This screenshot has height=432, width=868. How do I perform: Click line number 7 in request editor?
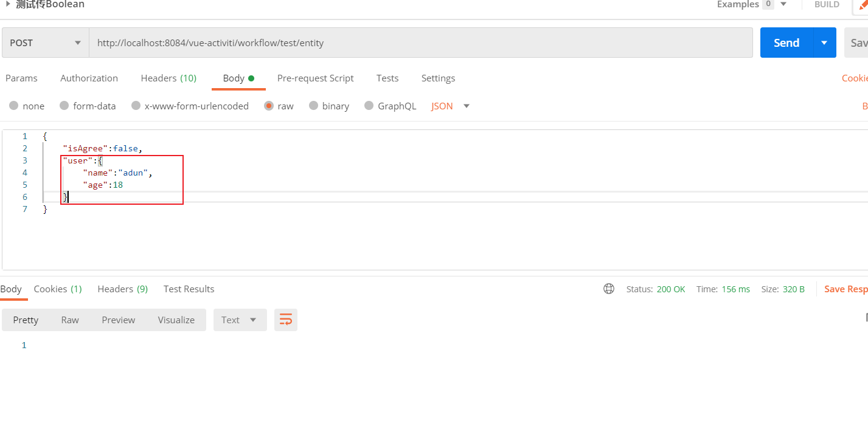pyautogui.click(x=24, y=209)
